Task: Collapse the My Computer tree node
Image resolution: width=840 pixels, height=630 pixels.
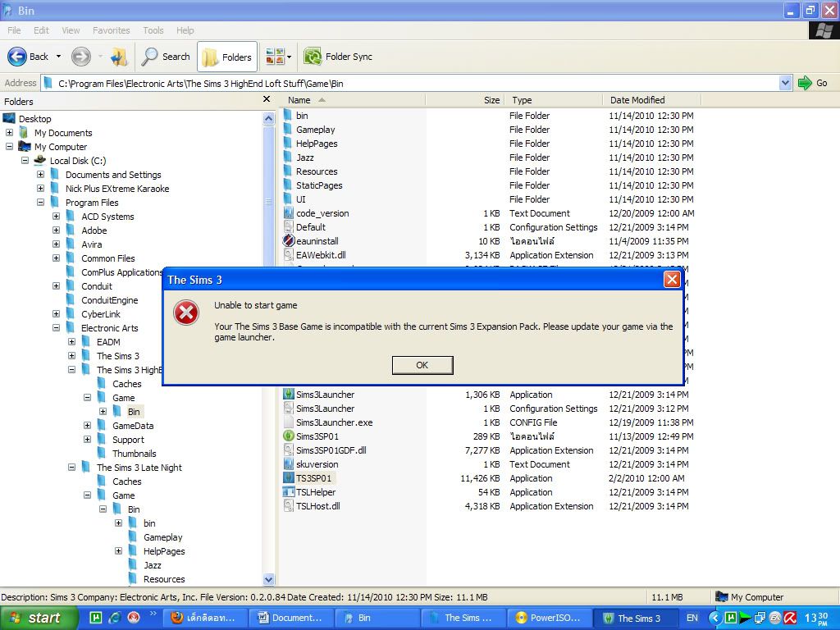Action: pyautogui.click(x=10, y=146)
